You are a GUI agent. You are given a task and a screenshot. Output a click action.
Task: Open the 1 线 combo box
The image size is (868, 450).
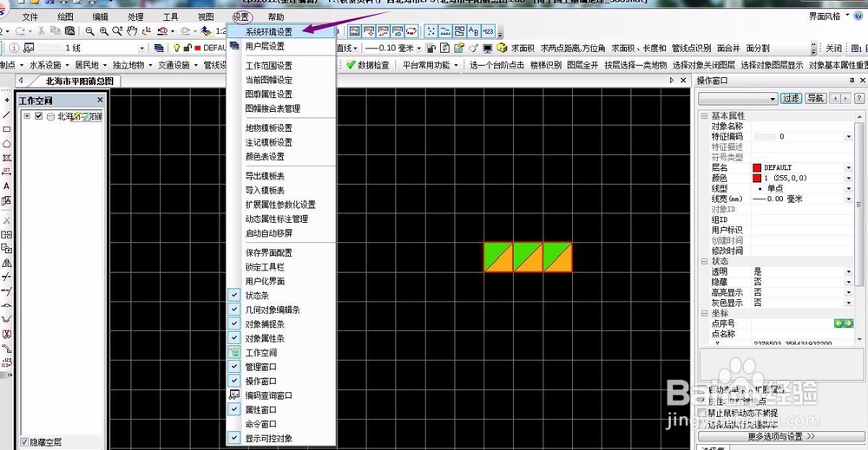(141, 48)
